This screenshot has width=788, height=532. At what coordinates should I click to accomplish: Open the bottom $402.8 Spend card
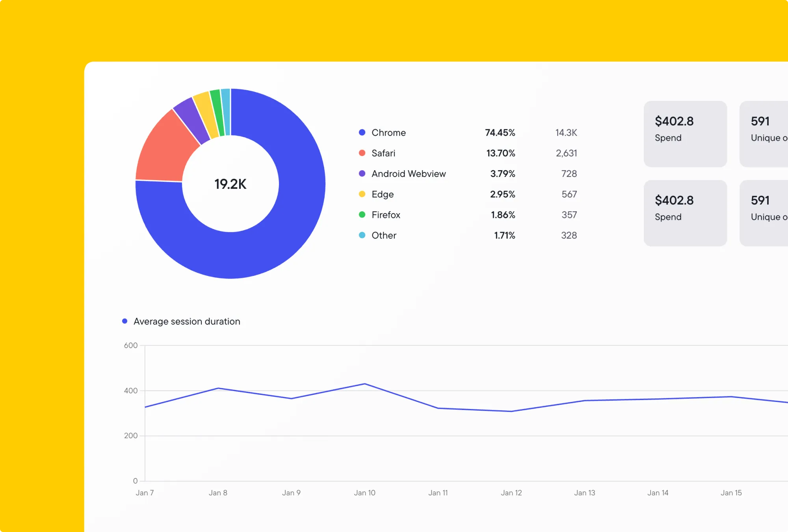[685, 213]
